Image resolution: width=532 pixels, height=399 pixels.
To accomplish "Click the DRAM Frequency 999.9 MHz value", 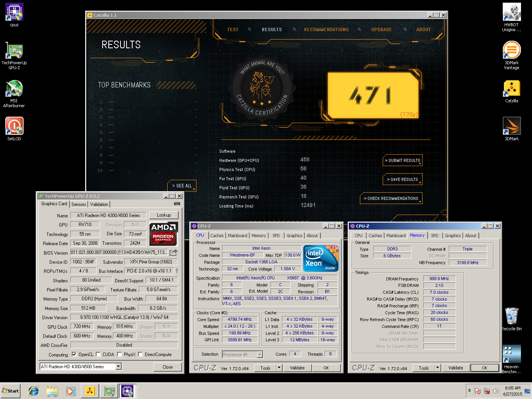I will pos(439,279).
